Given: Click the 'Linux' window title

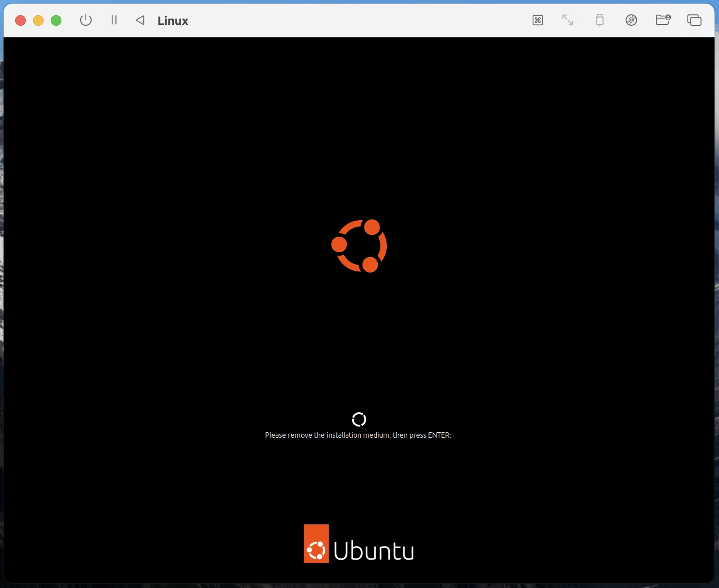Looking at the screenshot, I should pos(173,21).
